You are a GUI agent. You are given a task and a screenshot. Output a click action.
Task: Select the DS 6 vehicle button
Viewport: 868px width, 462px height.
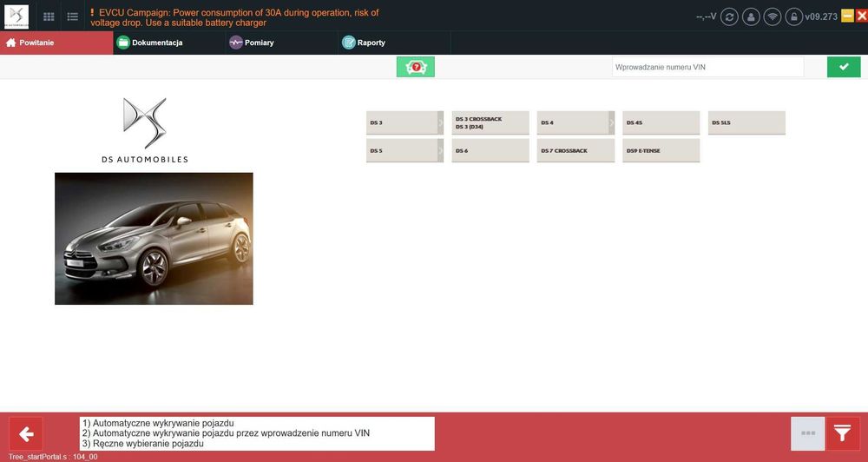pyautogui.click(x=490, y=150)
